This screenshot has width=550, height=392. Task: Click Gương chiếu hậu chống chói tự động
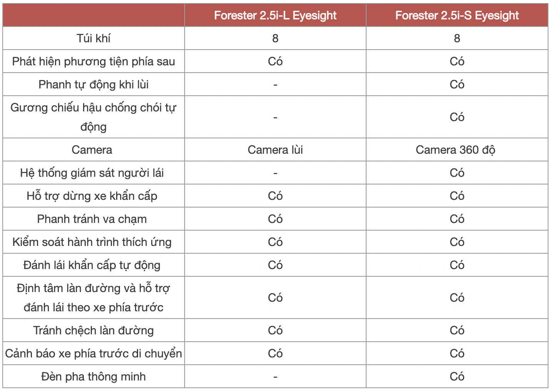click(93, 117)
